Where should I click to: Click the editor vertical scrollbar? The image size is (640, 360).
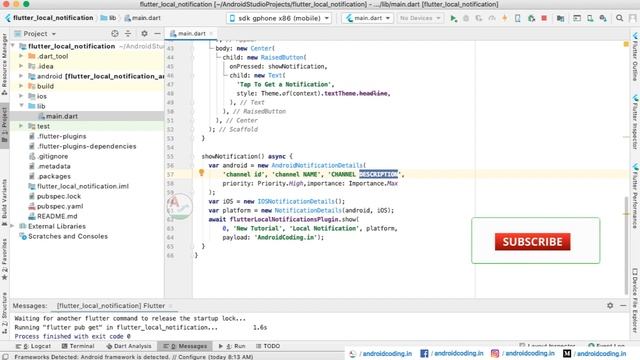click(626, 245)
